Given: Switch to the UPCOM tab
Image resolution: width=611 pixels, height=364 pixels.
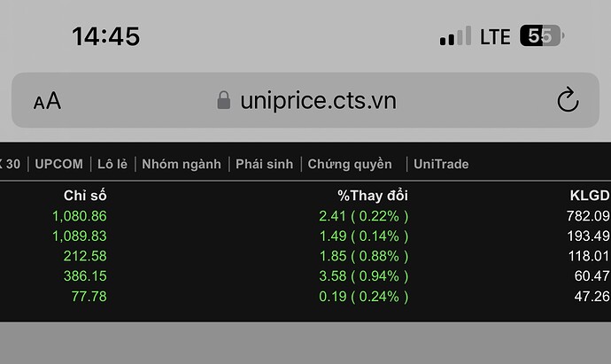Looking at the screenshot, I should 59,164.
